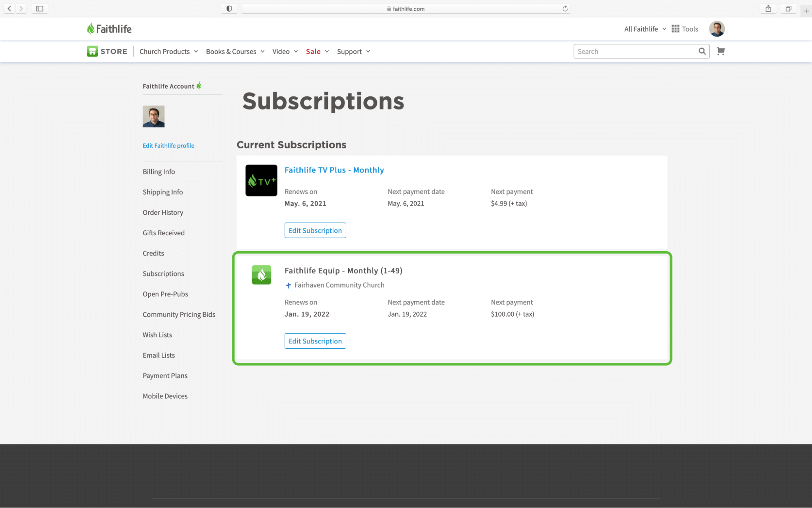
Task: Click the Fairhaven Community Church link
Action: pyautogui.click(x=339, y=285)
